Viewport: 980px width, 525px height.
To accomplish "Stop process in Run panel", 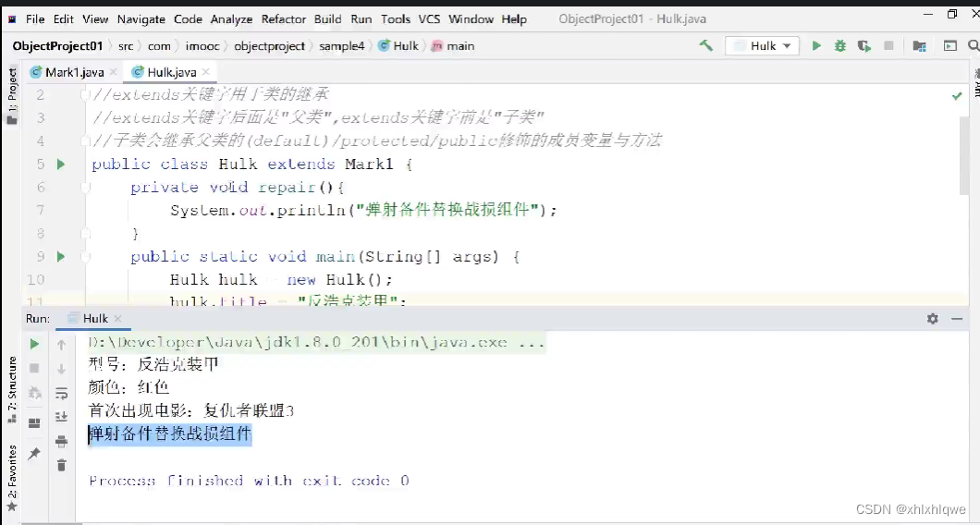I will point(34,369).
